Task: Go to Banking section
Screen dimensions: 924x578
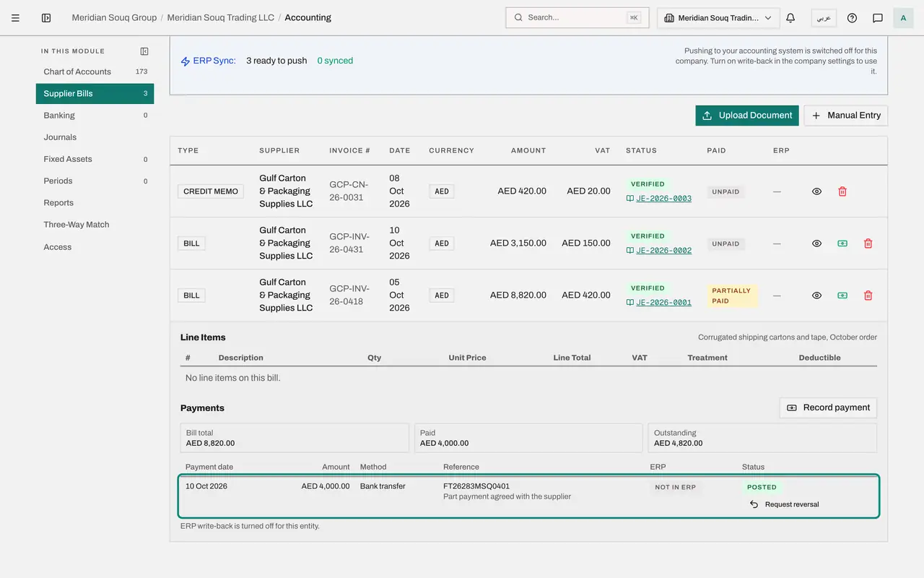Action: coord(95,116)
